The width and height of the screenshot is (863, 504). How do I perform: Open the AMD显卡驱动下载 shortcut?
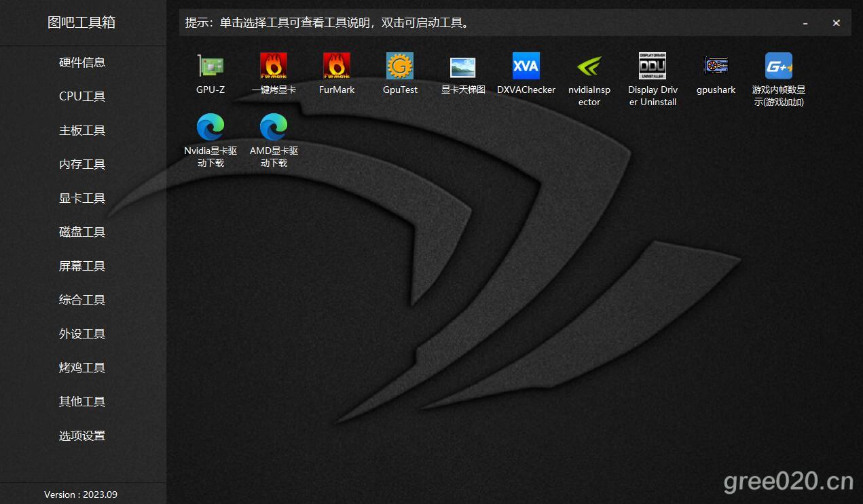tap(274, 128)
